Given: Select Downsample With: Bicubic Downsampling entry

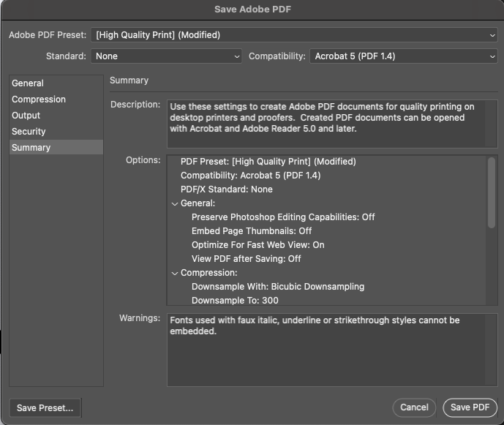Looking at the screenshot, I should 277,287.
